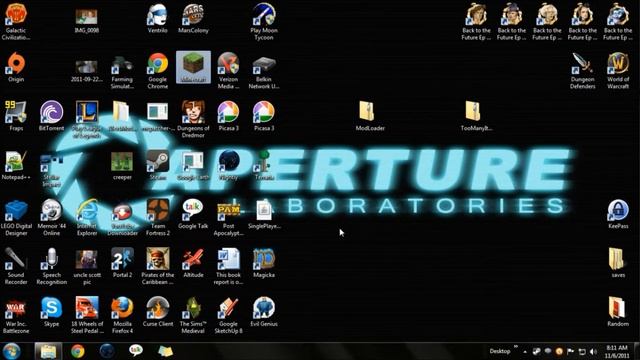Launch 18 Wheels of Steel Pedal
Screen dimensions: 640x360
[x=87, y=316]
